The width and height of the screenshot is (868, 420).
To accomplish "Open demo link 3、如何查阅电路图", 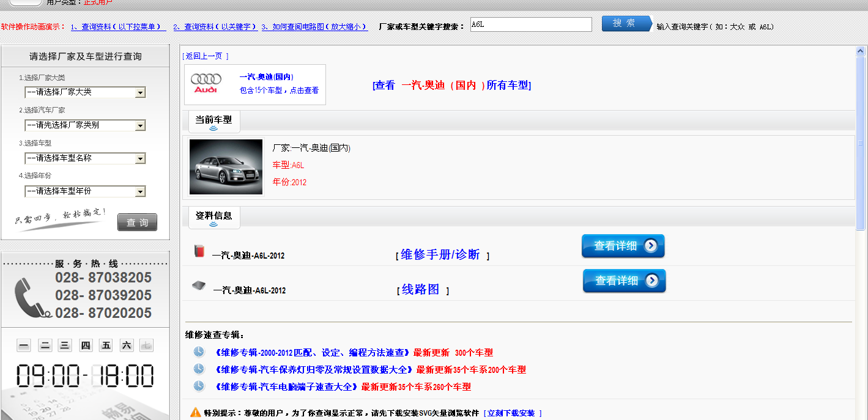I will point(314,27).
